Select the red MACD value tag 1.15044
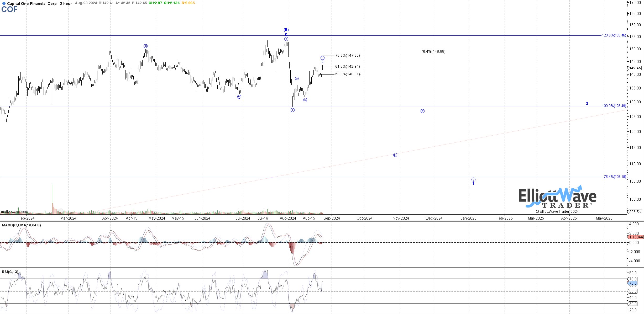The height and width of the screenshot is (314, 644). point(636,237)
